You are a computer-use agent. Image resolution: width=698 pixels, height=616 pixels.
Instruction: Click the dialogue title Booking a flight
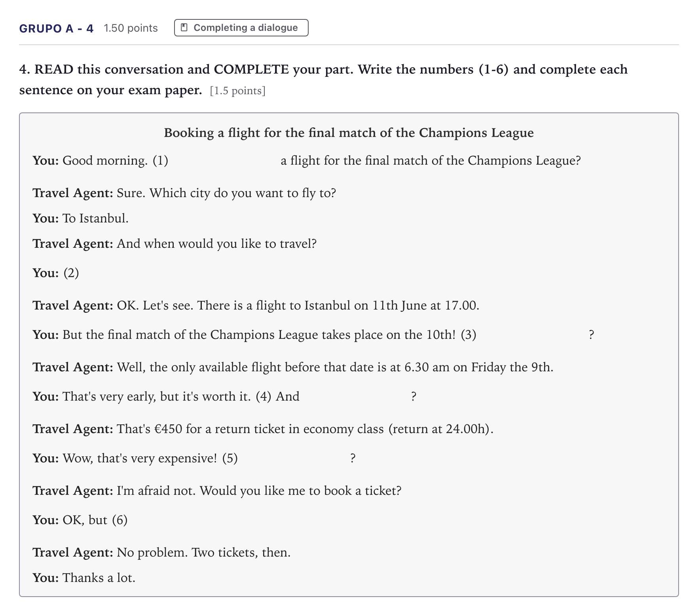(x=349, y=133)
